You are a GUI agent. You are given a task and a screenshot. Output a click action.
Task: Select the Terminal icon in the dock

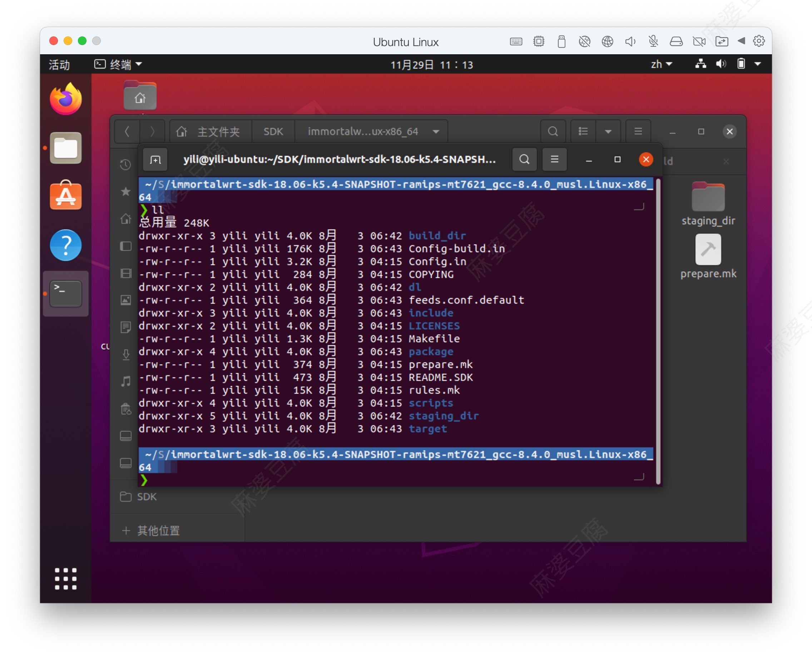coord(66,293)
